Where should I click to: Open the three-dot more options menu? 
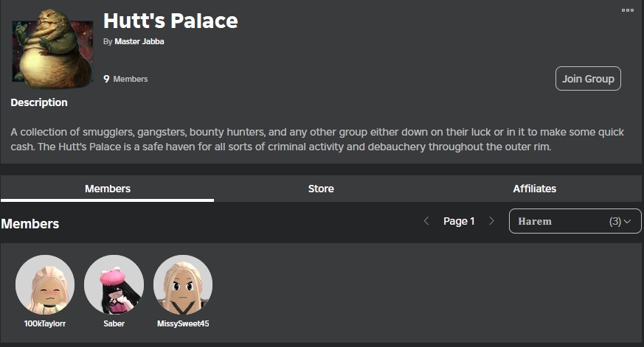coord(627,10)
